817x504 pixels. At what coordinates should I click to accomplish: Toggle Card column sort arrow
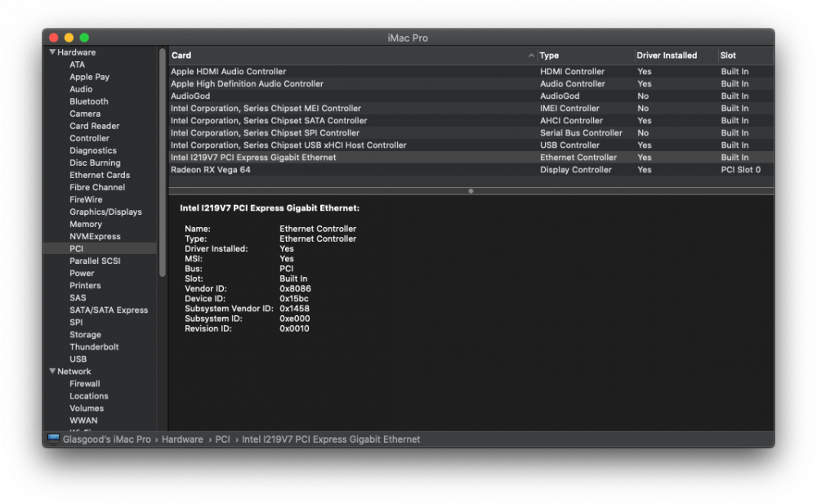click(531, 56)
